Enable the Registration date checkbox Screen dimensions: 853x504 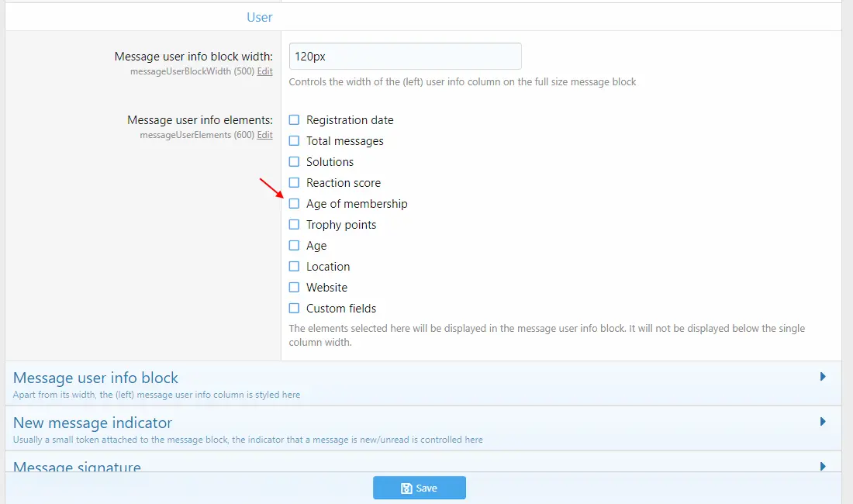click(x=294, y=119)
